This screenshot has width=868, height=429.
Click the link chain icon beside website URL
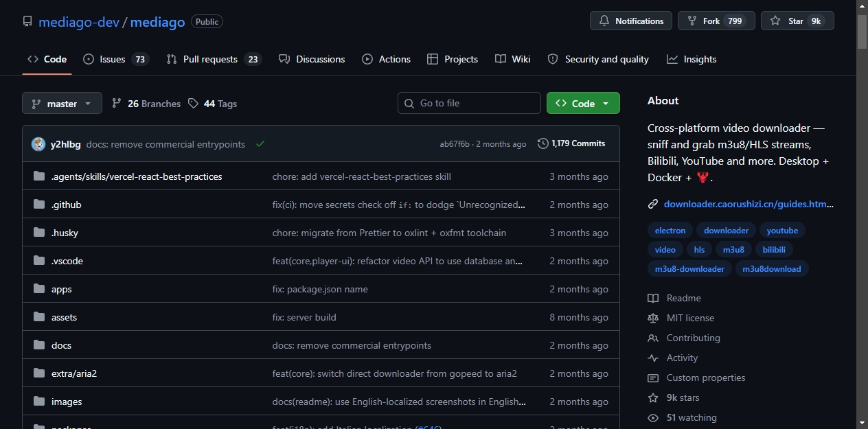pyautogui.click(x=653, y=204)
